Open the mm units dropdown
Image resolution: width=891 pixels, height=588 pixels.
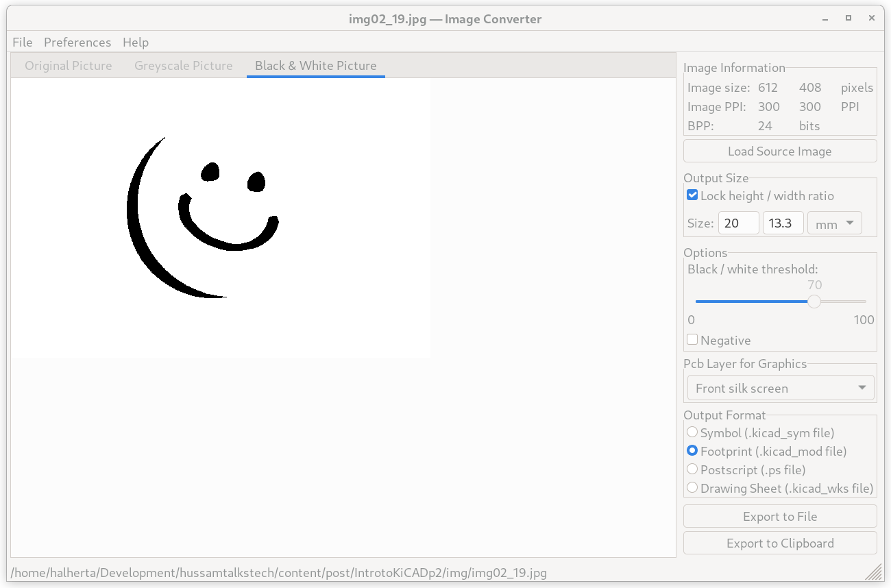(x=834, y=223)
